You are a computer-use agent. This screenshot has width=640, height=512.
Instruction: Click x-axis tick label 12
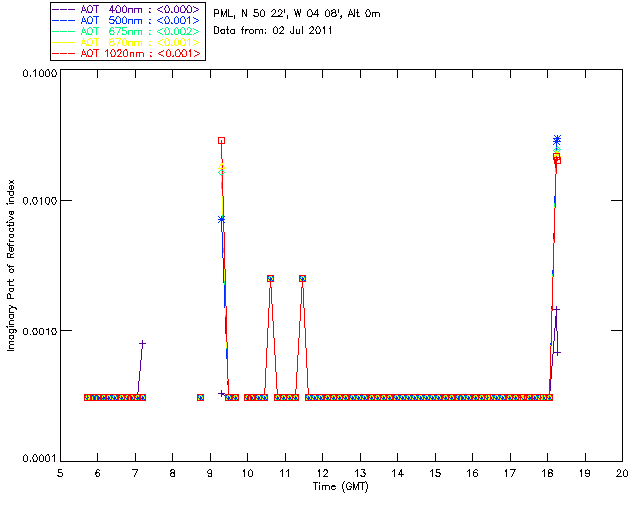point(322,473)
